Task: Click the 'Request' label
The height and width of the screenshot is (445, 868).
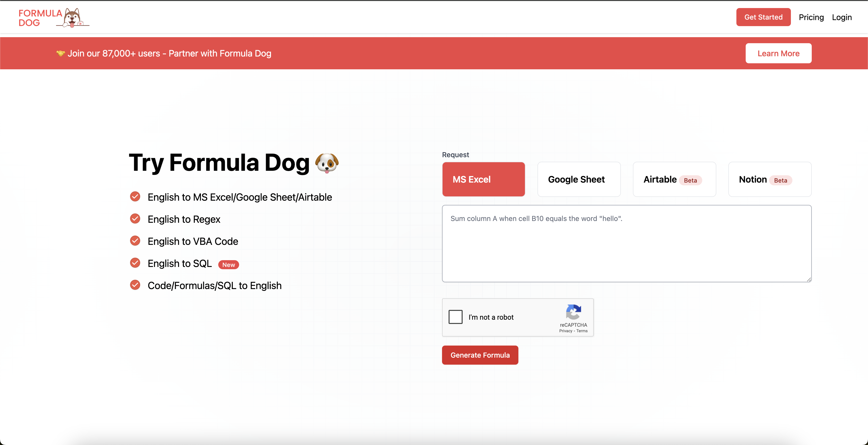Action: click(x=455, y=155)
